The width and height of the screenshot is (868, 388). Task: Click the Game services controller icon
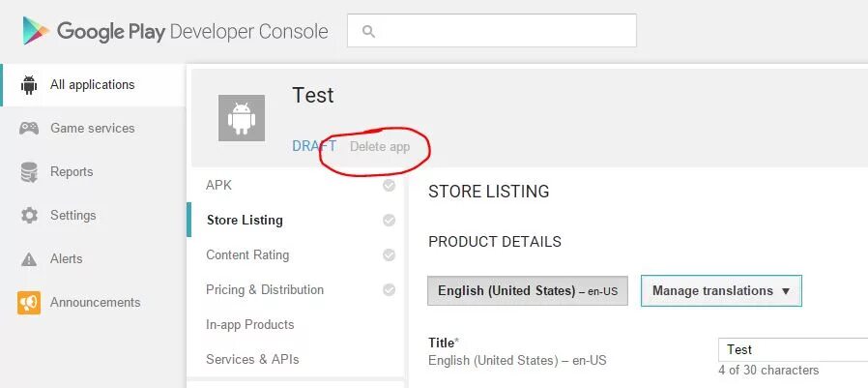coord(29,129)
